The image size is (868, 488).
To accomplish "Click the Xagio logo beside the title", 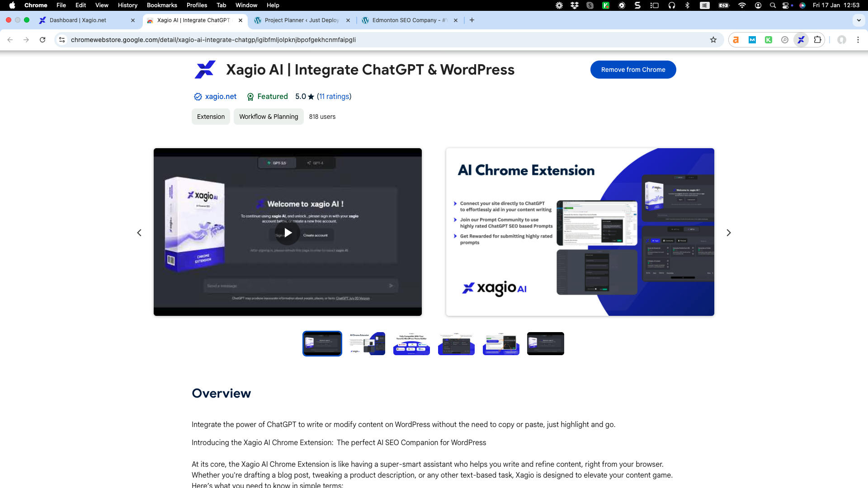I will 205,70.
